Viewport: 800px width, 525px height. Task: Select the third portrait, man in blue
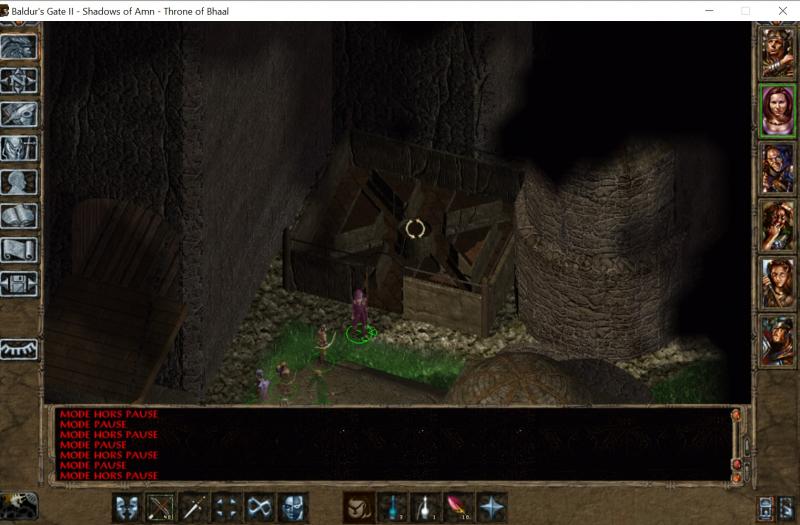coord(777,168)
